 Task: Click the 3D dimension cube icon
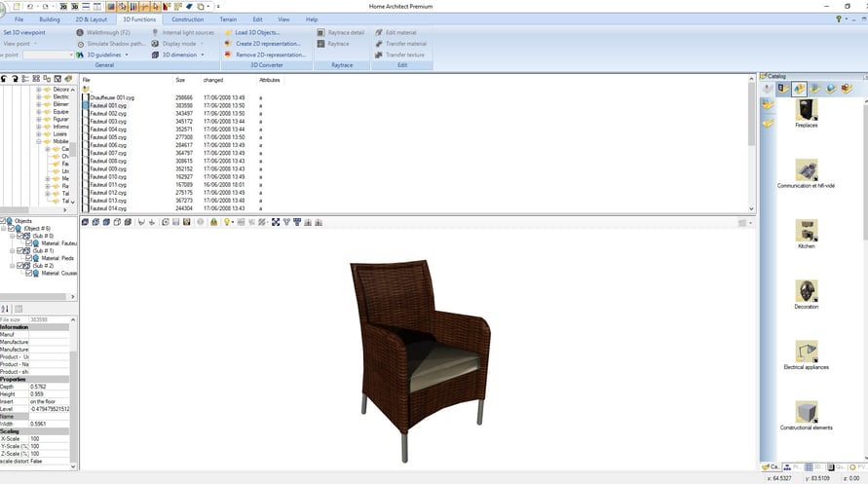click(x=155, y=55)
